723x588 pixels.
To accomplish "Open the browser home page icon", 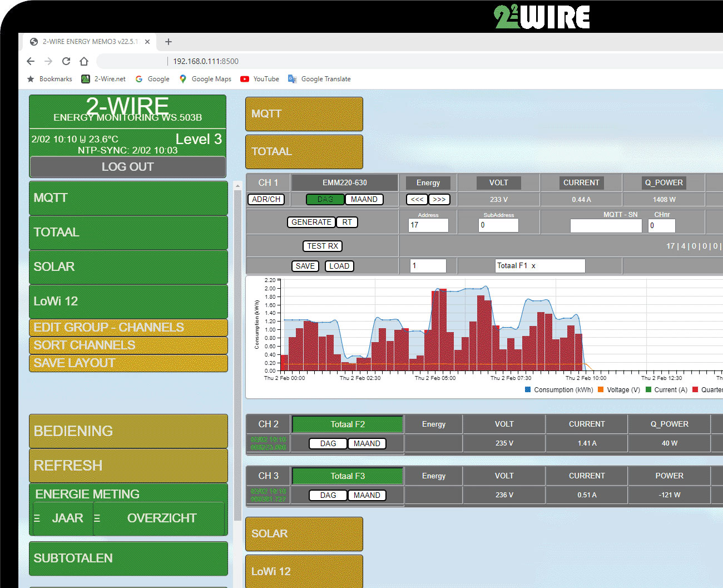I will (x=84, y=61).
